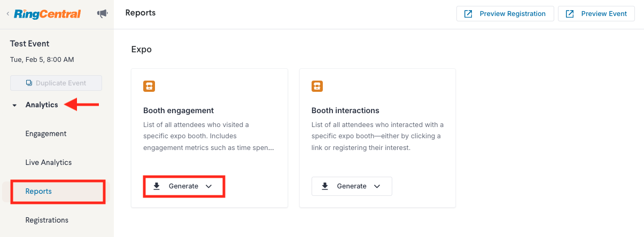Click the copy icon on Duplicate Event
Image resolution: width=644 pixels, height=237 pixels.
29,83
